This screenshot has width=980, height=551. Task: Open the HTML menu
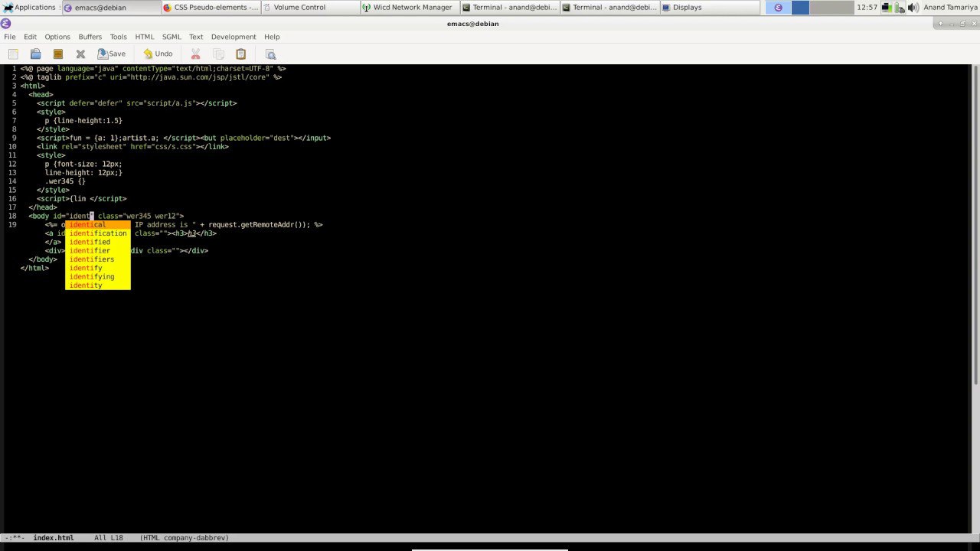[144, 37]
